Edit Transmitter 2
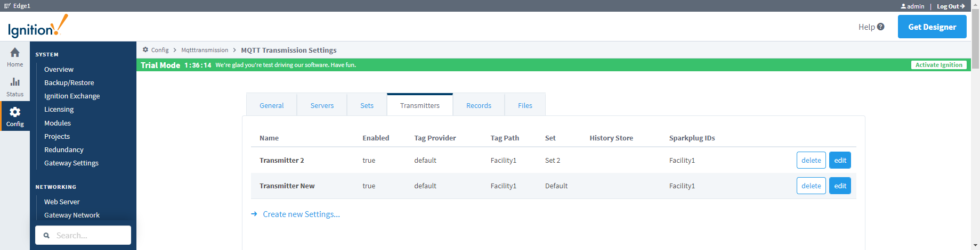 tap(840, 160)
